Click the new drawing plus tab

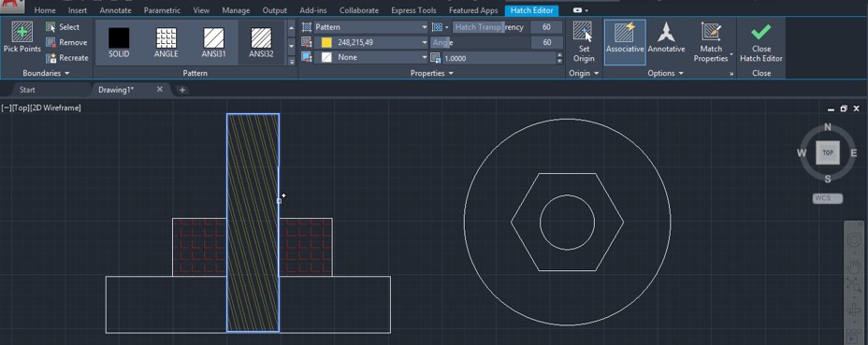(x=182, y=89)
